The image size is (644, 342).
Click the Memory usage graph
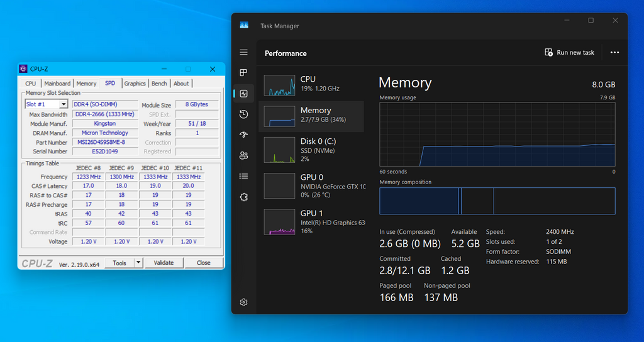(x=497, y=135)
